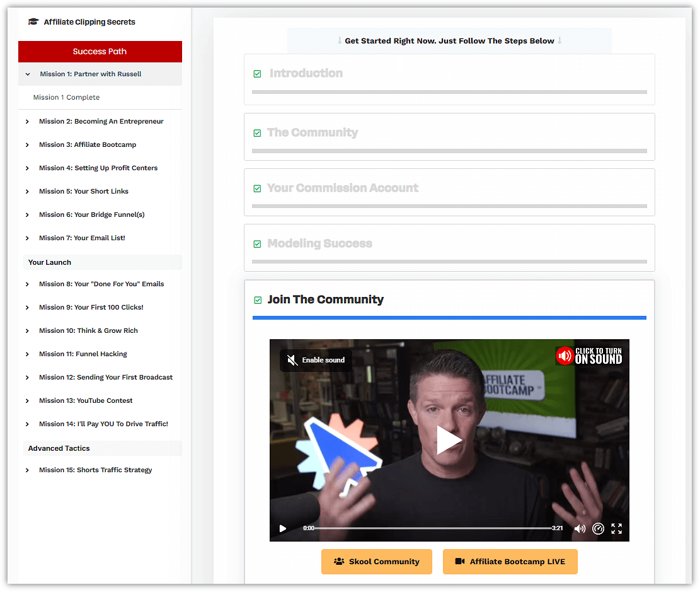Click the muted speaker Enable sound overlay
The image size is (700, 592).
(316, 360)
